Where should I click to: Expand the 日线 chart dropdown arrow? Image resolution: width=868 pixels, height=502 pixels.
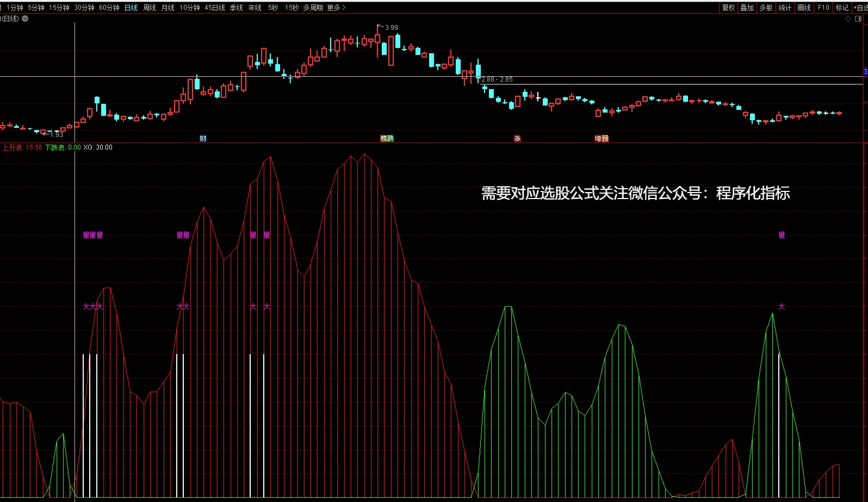coord(25,18)
